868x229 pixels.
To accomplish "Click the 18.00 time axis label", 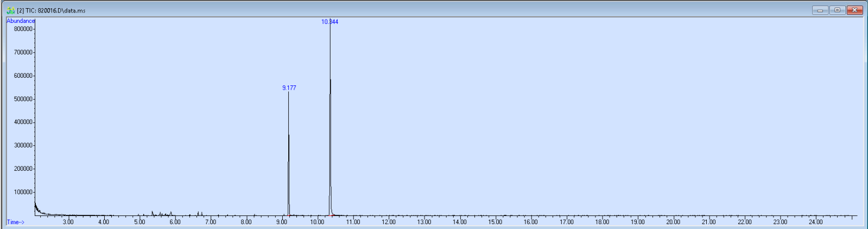I will (x=602, y=222).
